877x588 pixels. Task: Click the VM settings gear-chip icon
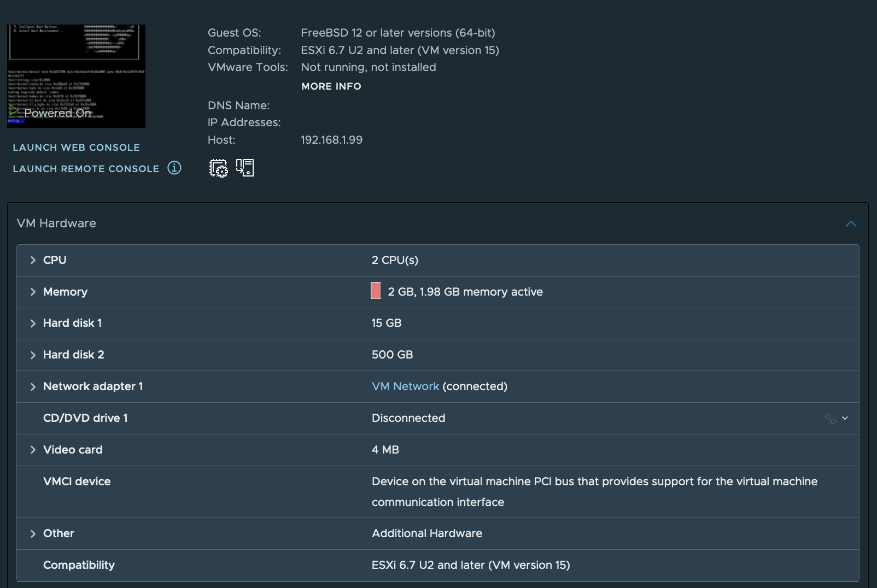219,168
